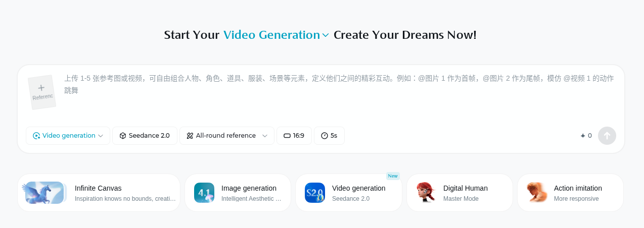Open the Image generation card
The width and height of the screenshot is (644, 228).
(238, 193)
